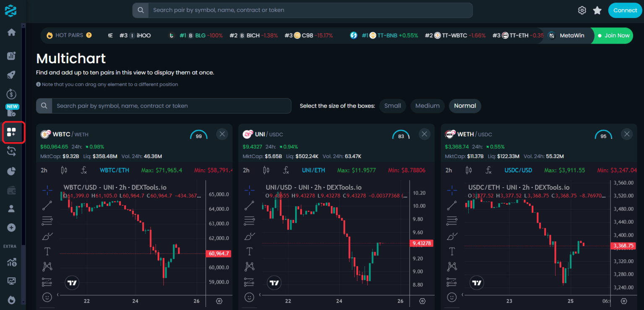Open settings gear in top bar

[x=582, y=10]
